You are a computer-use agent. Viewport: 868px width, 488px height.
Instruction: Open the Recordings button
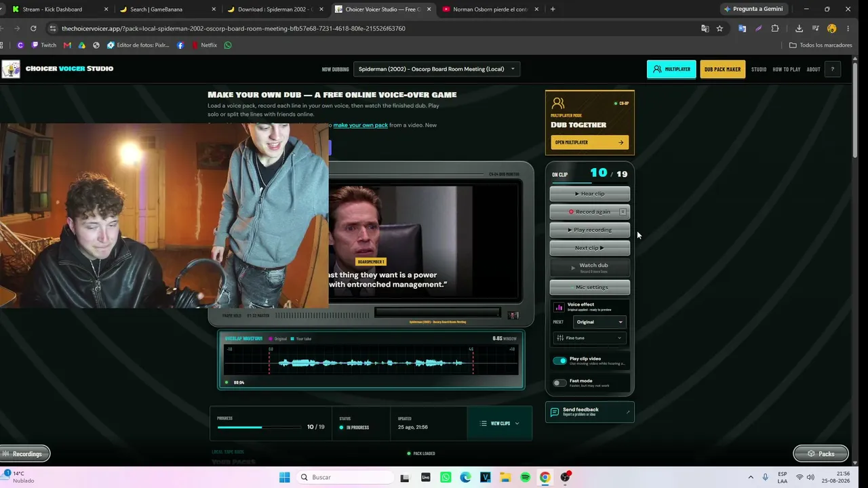click(x=25, y=453)
